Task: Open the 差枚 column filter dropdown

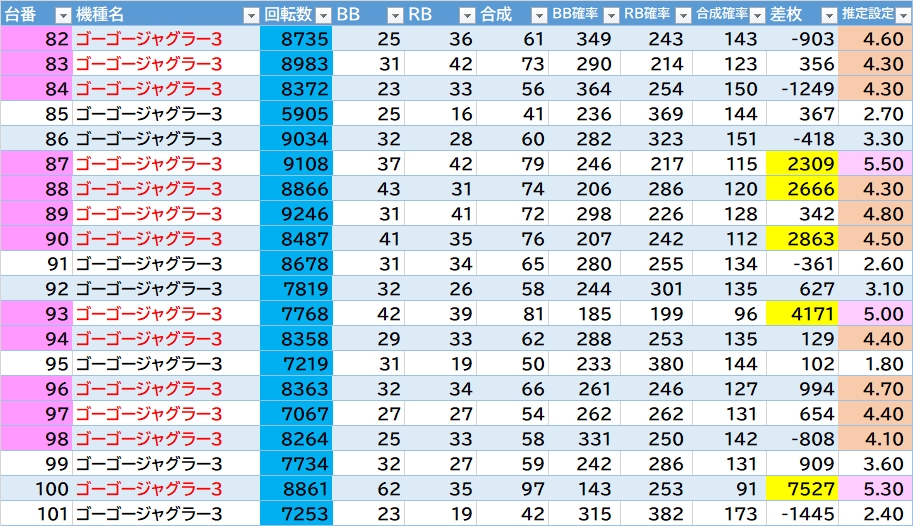Action: click(x=829, y=16)
